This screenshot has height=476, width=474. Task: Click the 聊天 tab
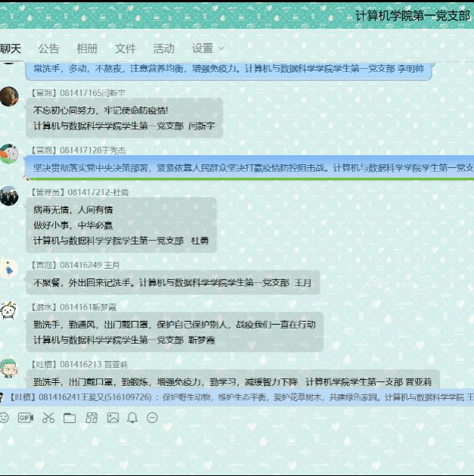click(x=11, y=48)
